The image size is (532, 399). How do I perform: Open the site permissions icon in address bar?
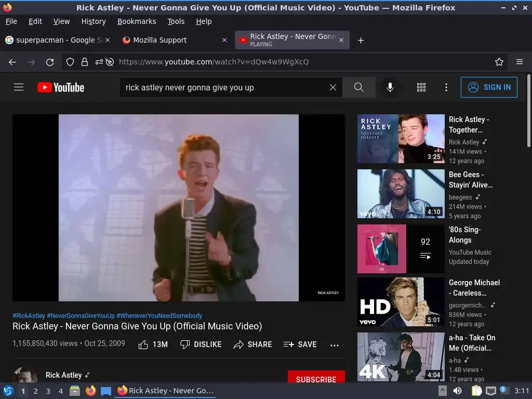pos(99,62)
